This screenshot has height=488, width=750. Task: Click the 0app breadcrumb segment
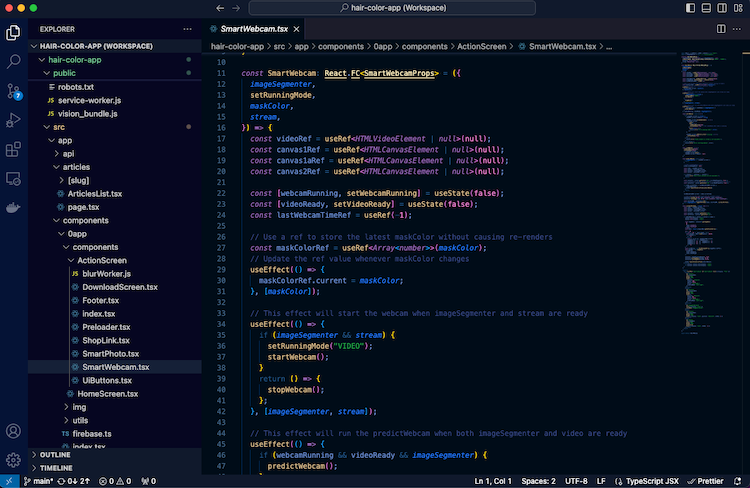click(383, 46)
